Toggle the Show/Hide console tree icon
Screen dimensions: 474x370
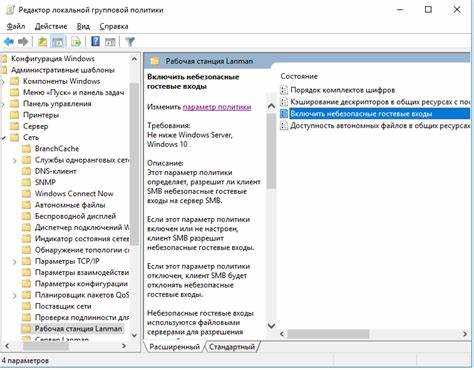pos(58,42)
